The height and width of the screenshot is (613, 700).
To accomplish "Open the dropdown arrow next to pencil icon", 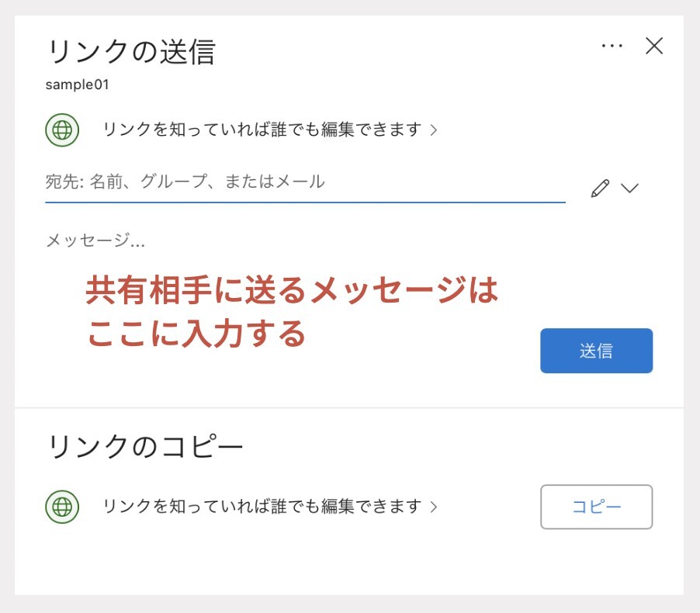I will pos(631,188).
